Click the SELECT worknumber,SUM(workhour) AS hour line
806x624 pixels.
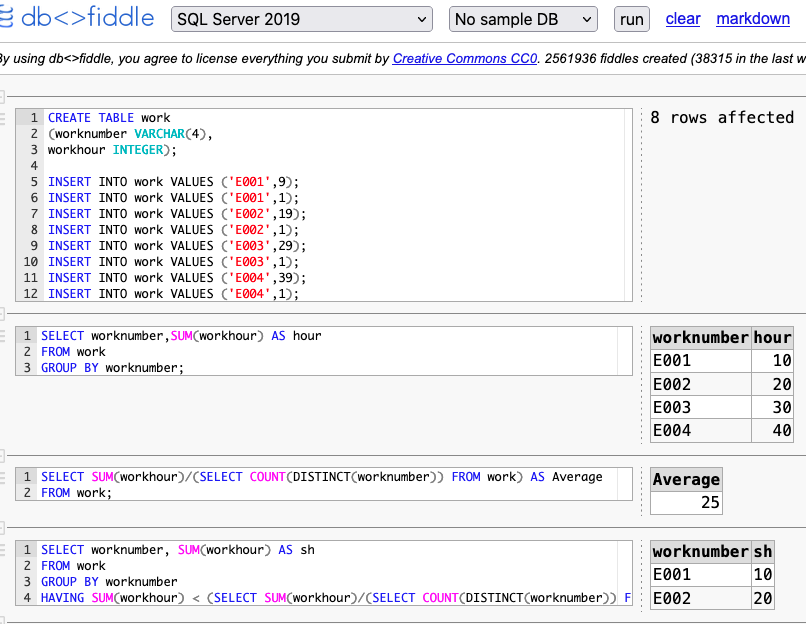181,336
